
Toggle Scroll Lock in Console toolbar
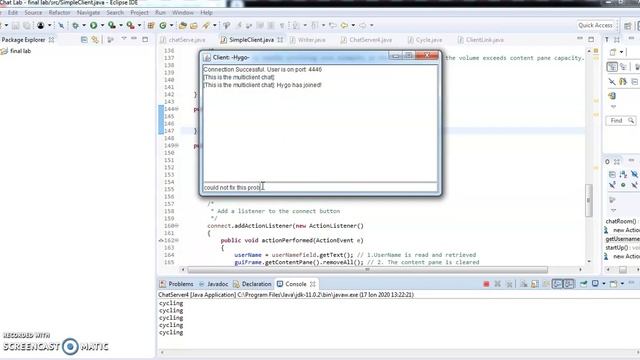535,284
